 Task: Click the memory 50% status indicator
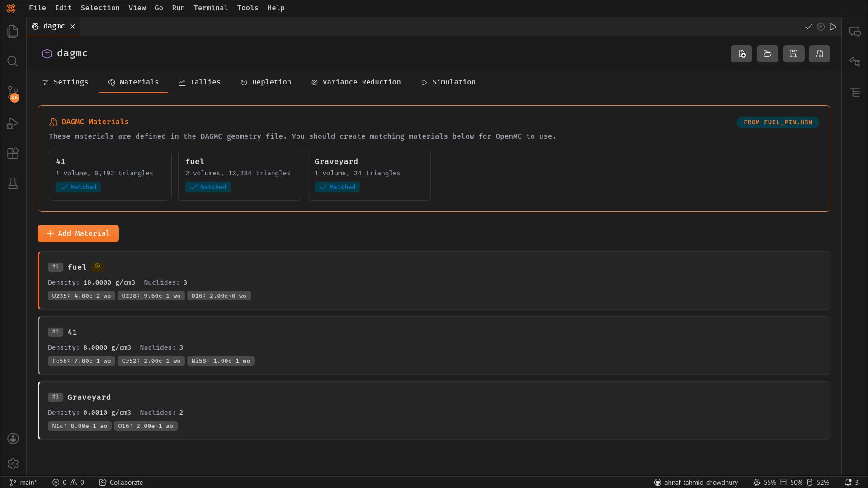[x=791, y=482]
